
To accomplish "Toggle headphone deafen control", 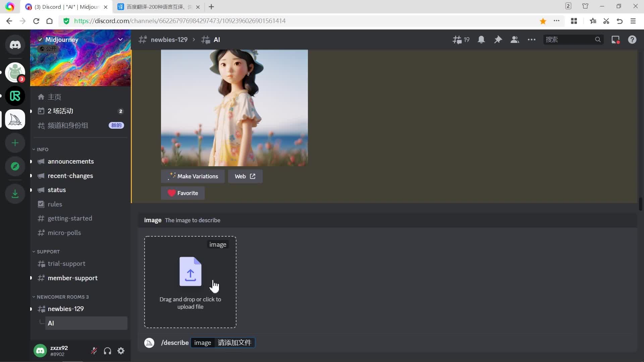I will (x=107, y=351).
